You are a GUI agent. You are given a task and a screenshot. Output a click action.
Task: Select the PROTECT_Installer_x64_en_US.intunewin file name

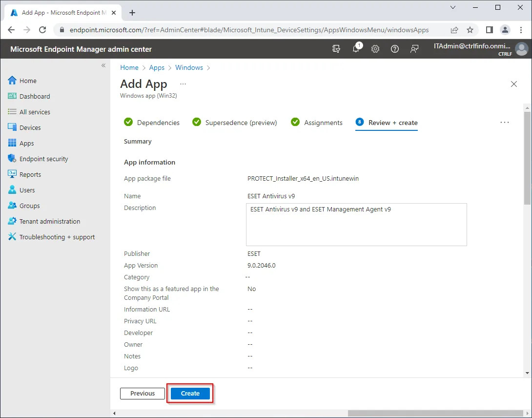[x=303, y=178]
